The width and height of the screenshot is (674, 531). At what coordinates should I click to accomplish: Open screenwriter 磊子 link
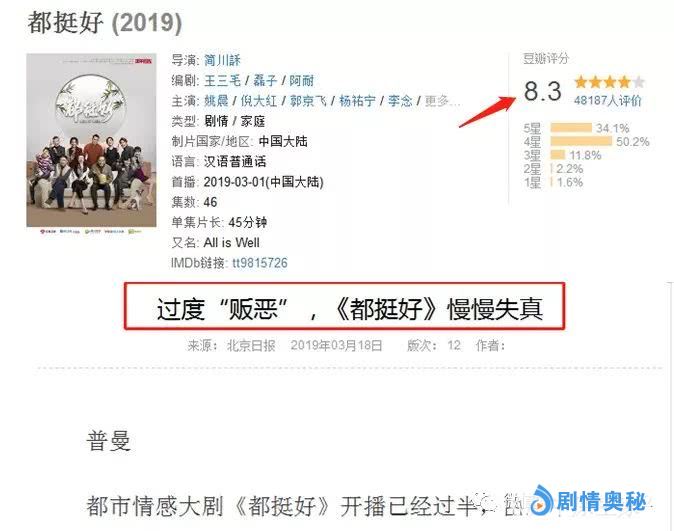pos(265,80)
